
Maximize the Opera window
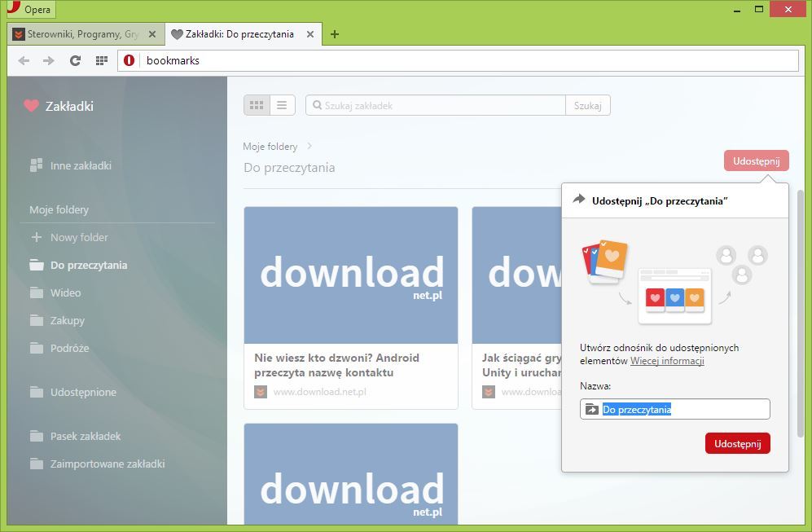[x=759, y=9]
